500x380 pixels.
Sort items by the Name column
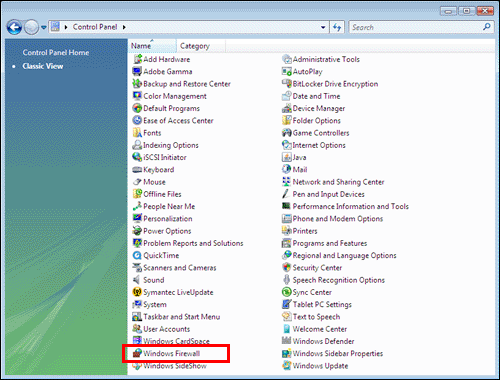[152, 46]
